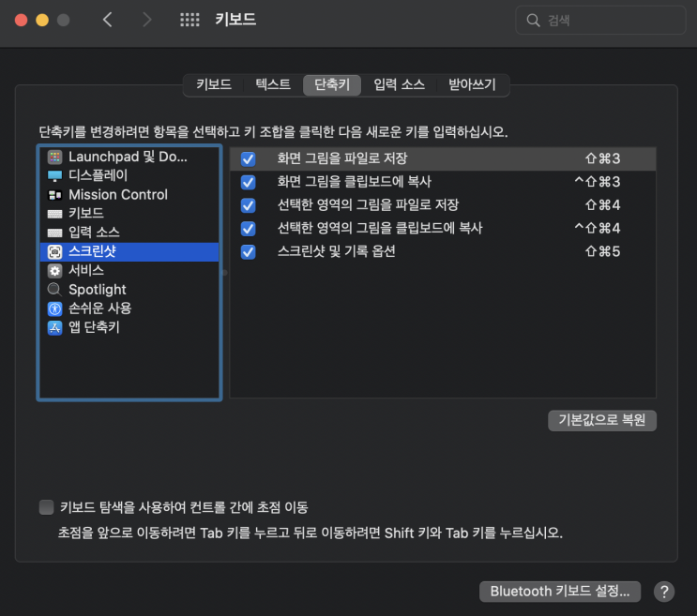
Task: Click the Launchpad icon in the sidebar list
Action: click(54, 157)
